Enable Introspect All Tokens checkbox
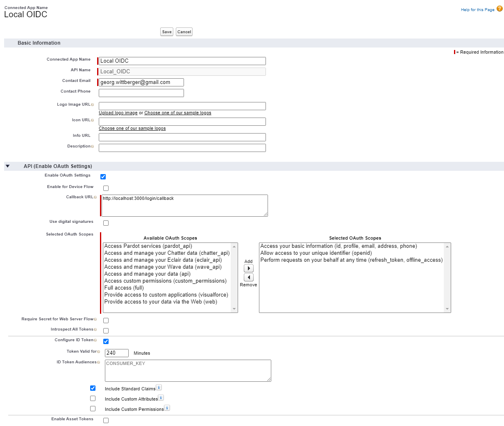This screenshot has height=426, width=504. (x=106, y=331)
